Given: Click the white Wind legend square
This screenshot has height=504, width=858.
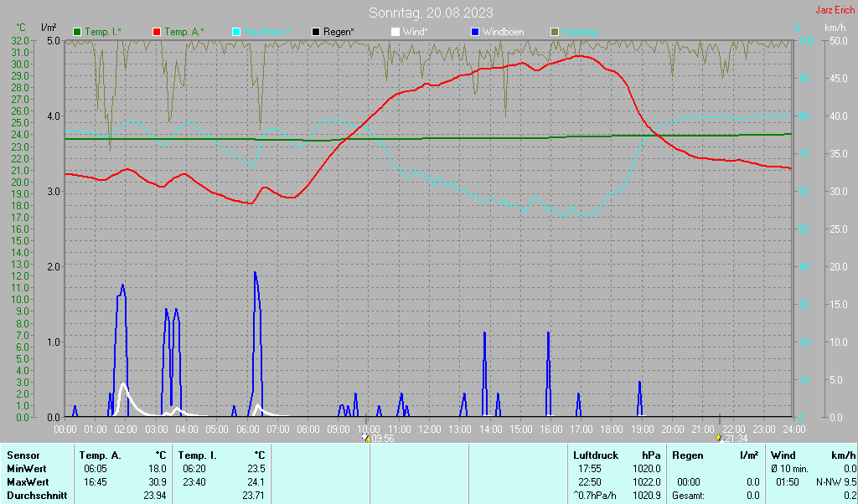Looking at the screenshot, I should click(x=395, y=33).
